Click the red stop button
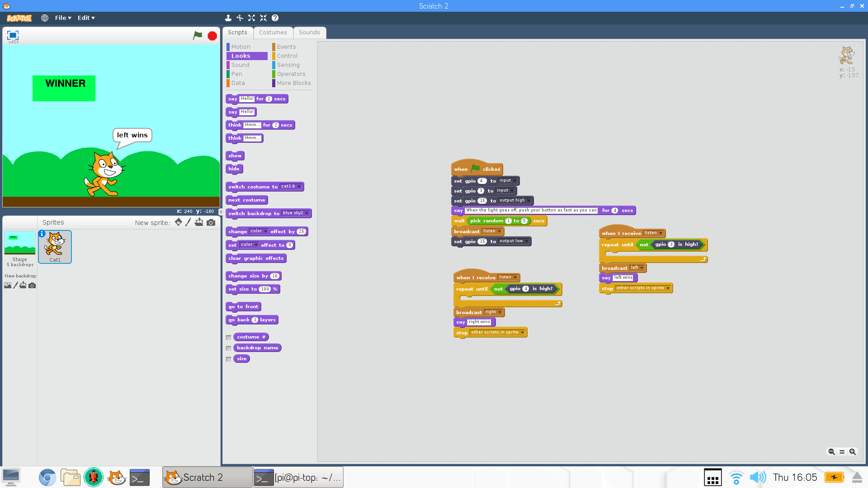Screen dimensions: 868x488 [x=212, y=36]
